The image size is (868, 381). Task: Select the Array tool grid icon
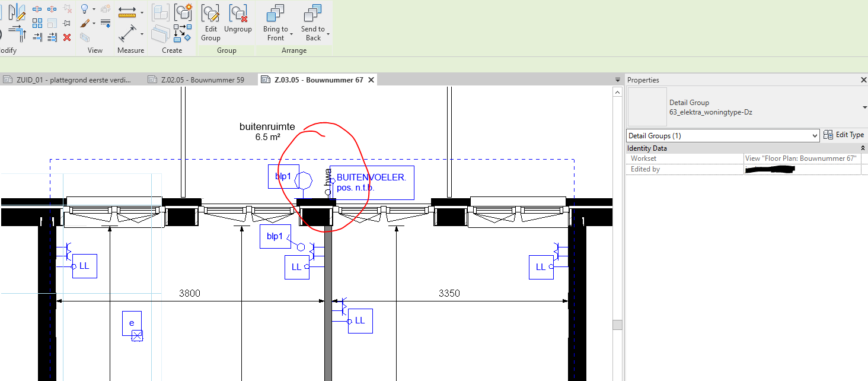pyautogui.click(x=37, y=23)
